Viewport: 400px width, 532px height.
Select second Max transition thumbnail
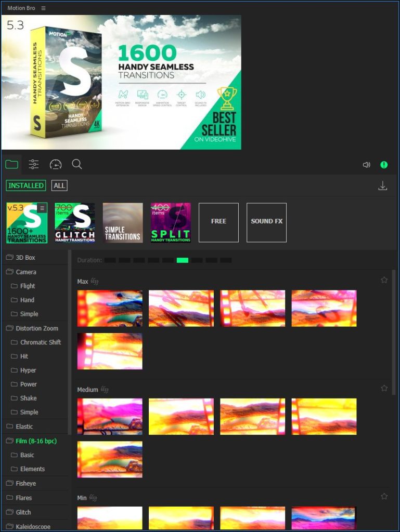[x=182, y=309]
